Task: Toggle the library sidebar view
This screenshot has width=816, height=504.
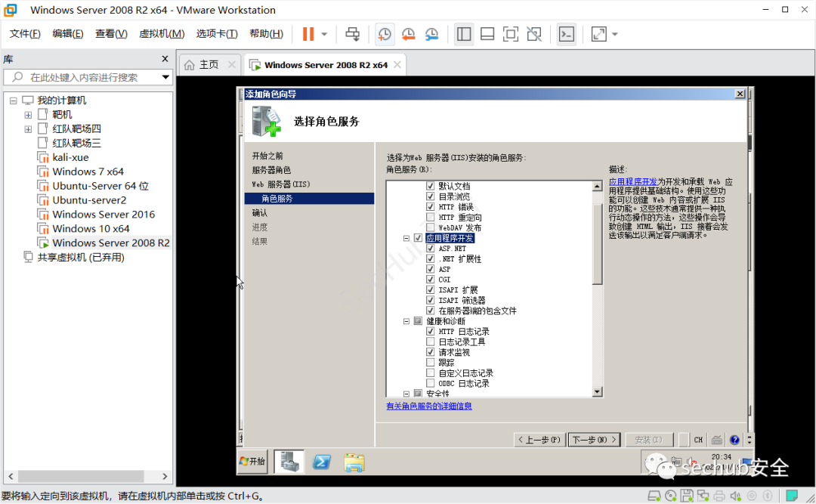Action: tap(464, 34)
